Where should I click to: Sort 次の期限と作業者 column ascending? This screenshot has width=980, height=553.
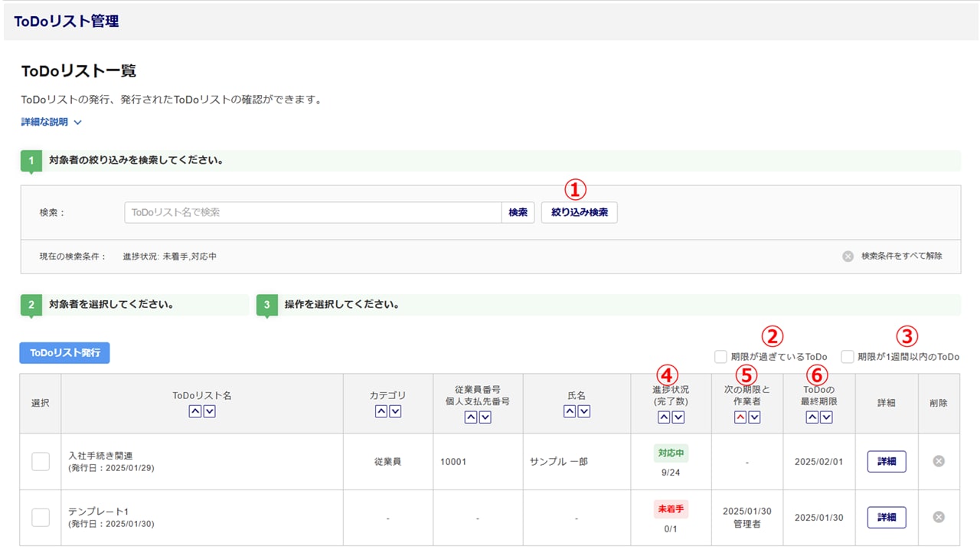[740, 417]
